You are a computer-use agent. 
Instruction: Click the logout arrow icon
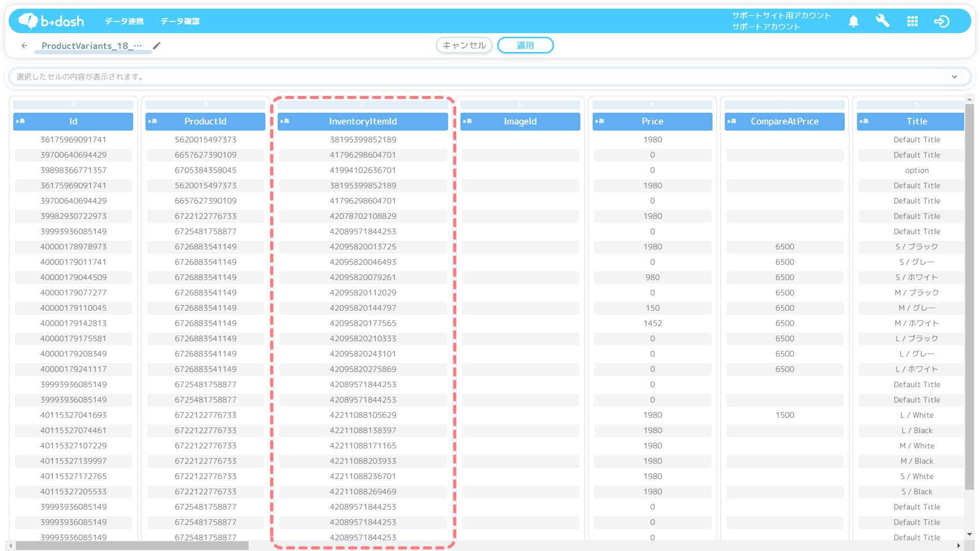coord(942,21)
